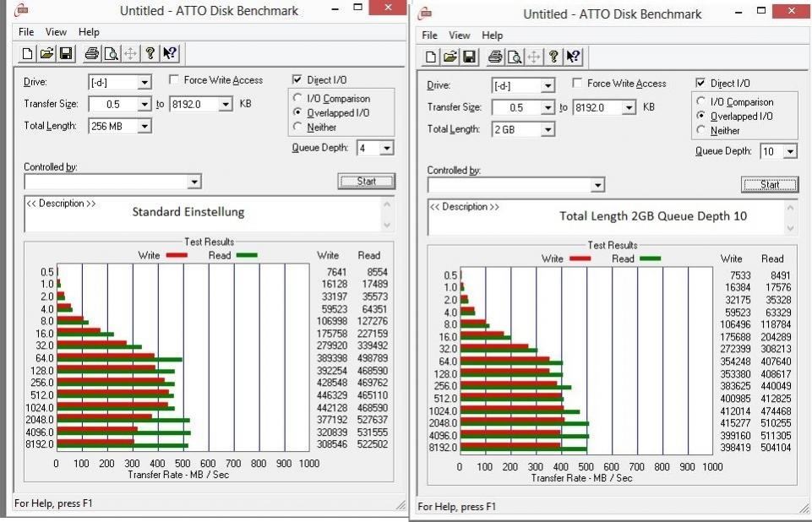Activate context help pointer icon in left window

click(169, 53)
